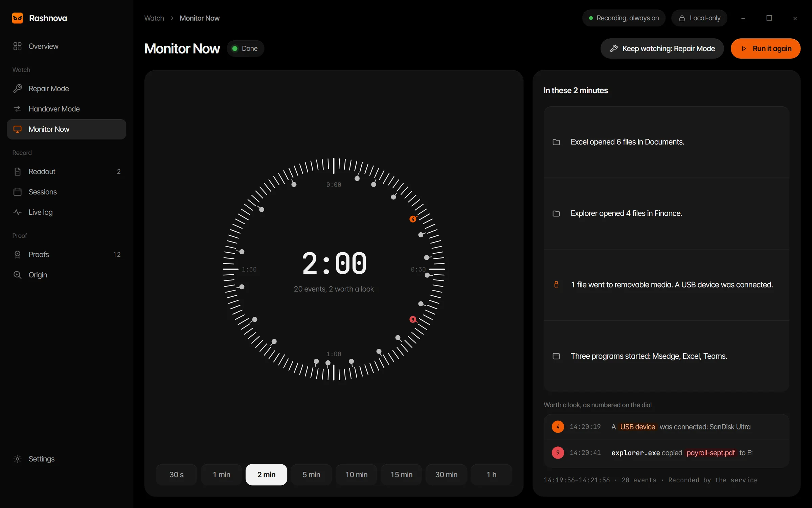Image resolution: width=812 pixels, height=508 pixels.
Task: Select Monitor Now in the sidebar
Action: pyautogui.click(x=66, y=129)
